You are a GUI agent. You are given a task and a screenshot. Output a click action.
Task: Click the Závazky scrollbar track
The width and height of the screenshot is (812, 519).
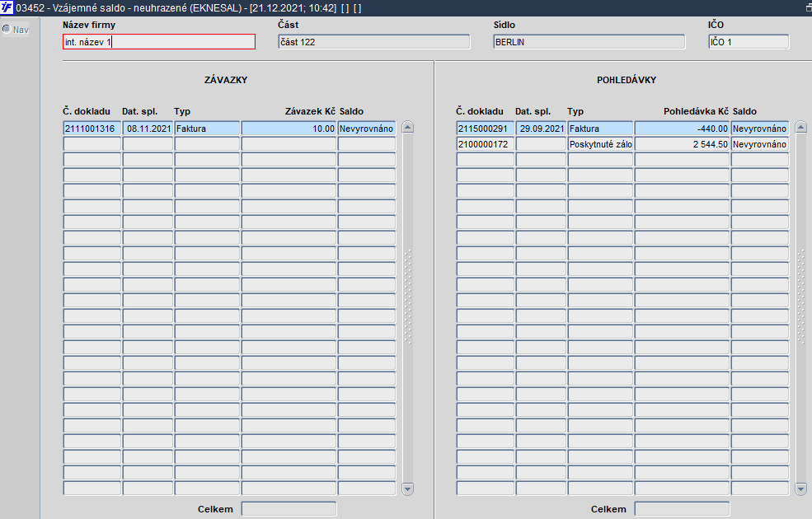tap(407, 307)
